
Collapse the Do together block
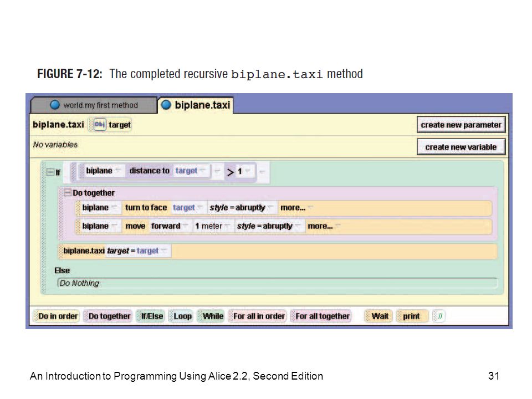coord(68,192)
